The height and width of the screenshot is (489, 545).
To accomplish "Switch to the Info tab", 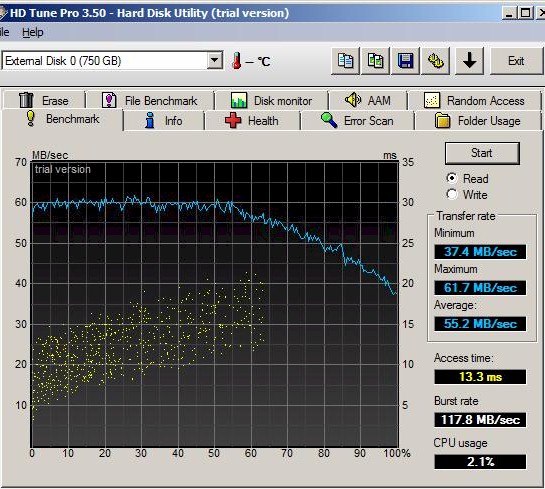I will pos(163,121).
